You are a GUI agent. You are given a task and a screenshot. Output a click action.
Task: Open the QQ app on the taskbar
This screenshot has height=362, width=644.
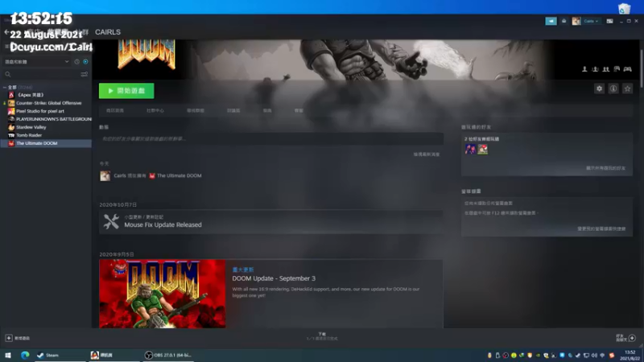point(114,355)
